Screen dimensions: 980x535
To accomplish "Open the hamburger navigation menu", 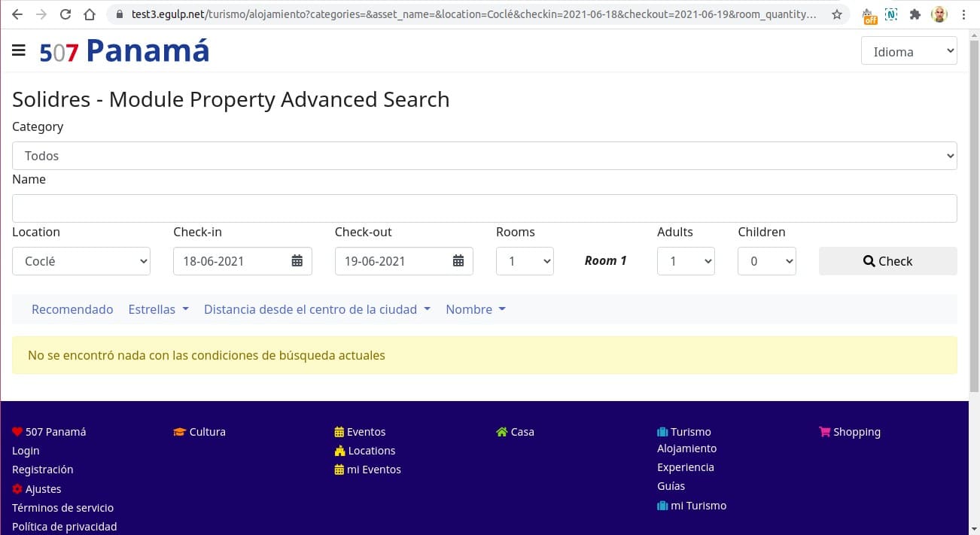I will [19, 50].
